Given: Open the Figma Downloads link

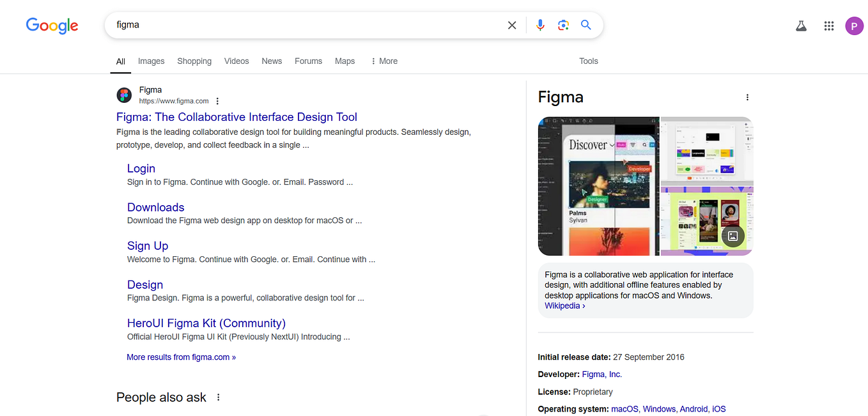Looking at the screenshot, I should coord(155,207).
